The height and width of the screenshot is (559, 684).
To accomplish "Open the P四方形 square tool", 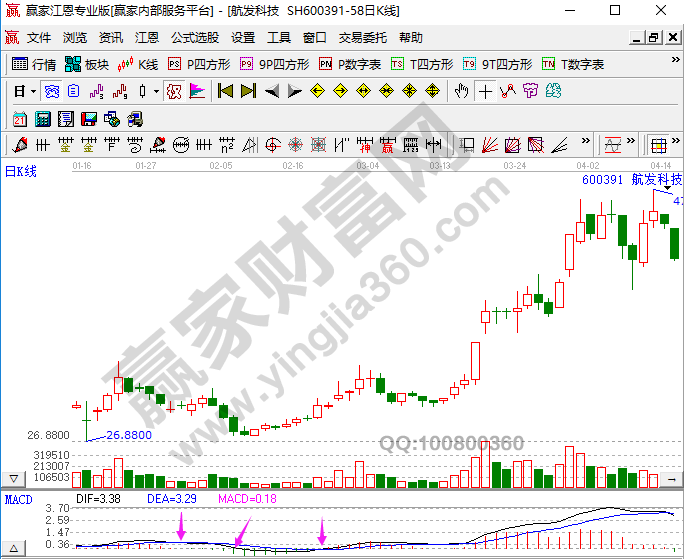I will point(199,64).
